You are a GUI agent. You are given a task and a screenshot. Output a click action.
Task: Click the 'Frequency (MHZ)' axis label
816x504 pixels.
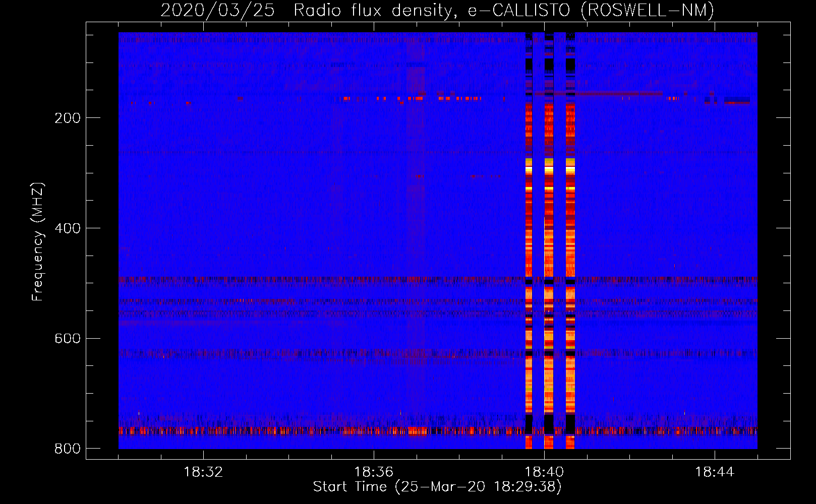38,242
